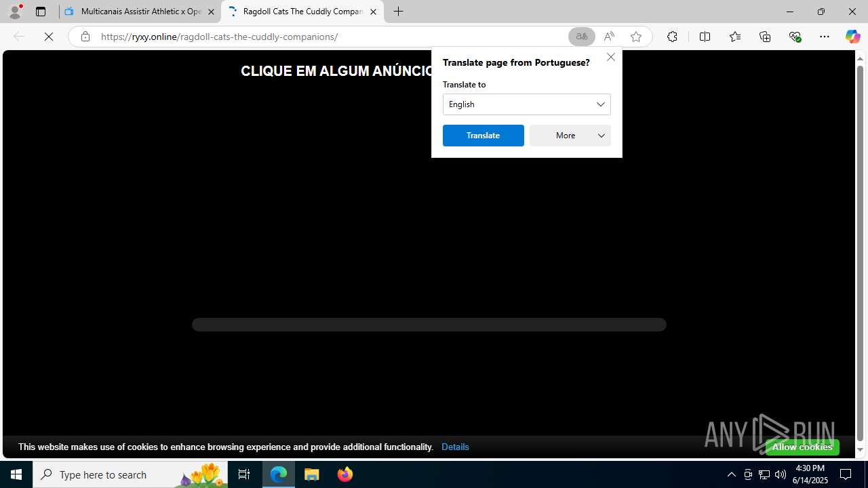Open the Copilot sidebar

point(853,37)
